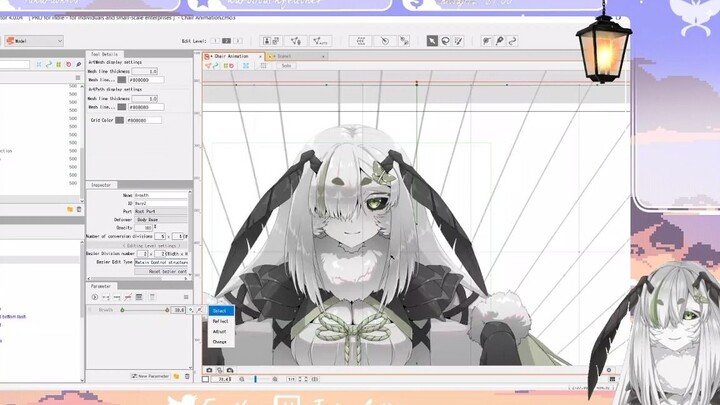Open the Model mode dropdown
This screenshot has height=405, width=720.
point(34,41)
